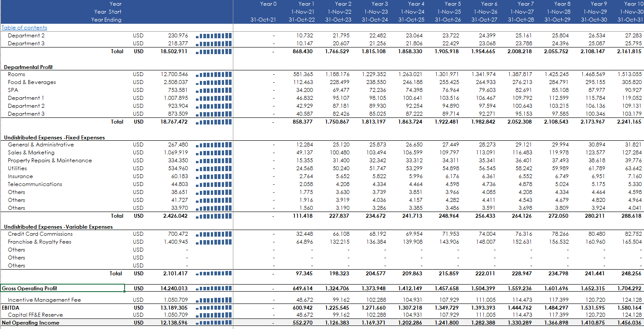
Task: Select EBITDA Year 6 value 1.393.393
Action: (x=484, y=308)
